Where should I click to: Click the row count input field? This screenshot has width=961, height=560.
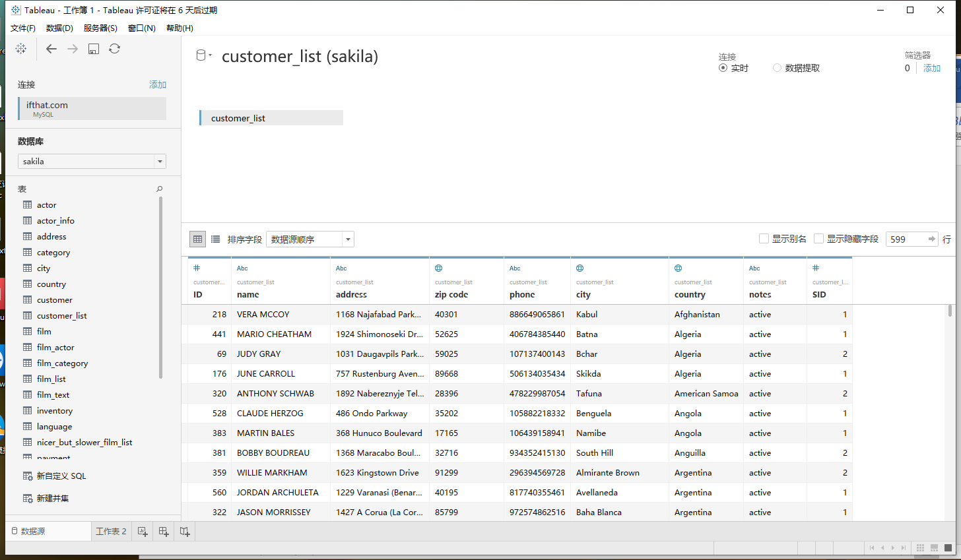905,239
